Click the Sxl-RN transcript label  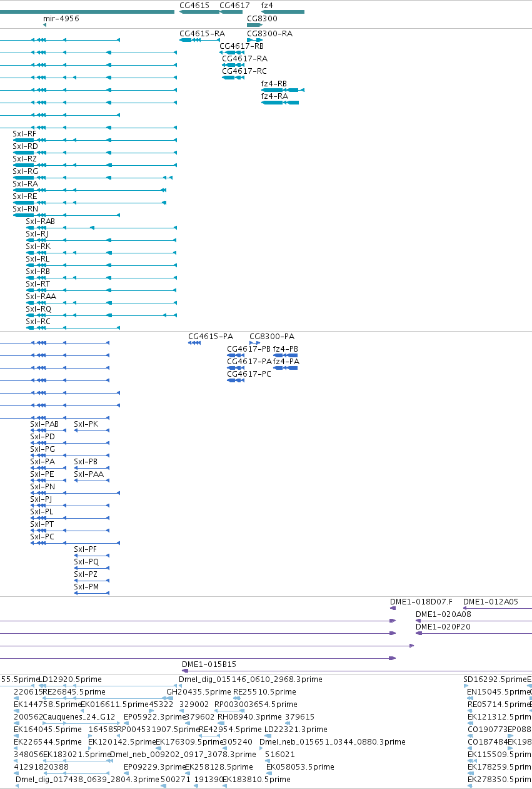25,209
